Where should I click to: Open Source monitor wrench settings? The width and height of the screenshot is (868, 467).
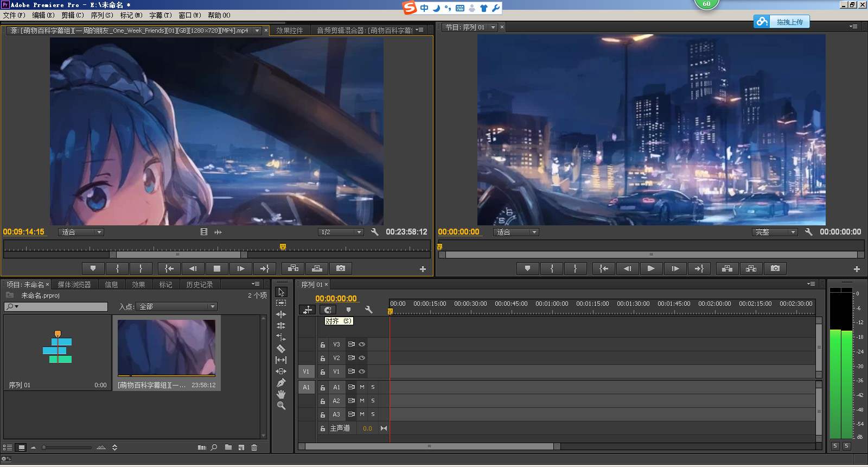tap(374, 232)
